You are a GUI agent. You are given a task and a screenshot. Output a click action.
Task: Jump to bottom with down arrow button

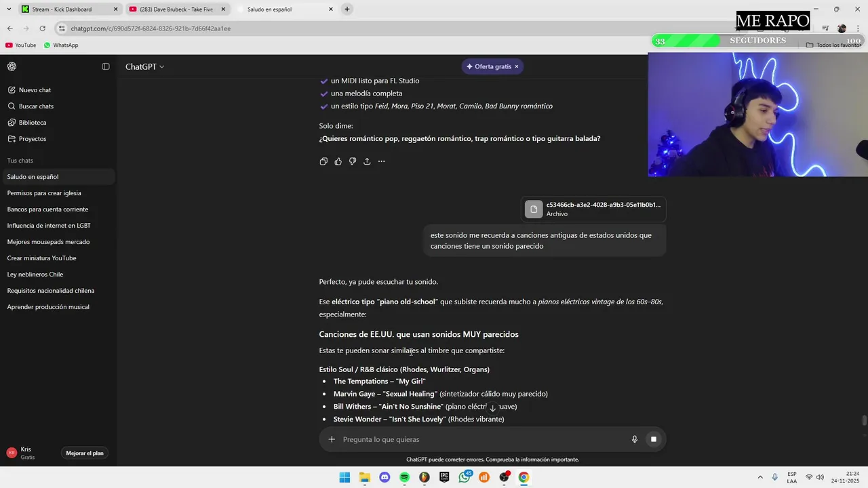click(493, 408)
